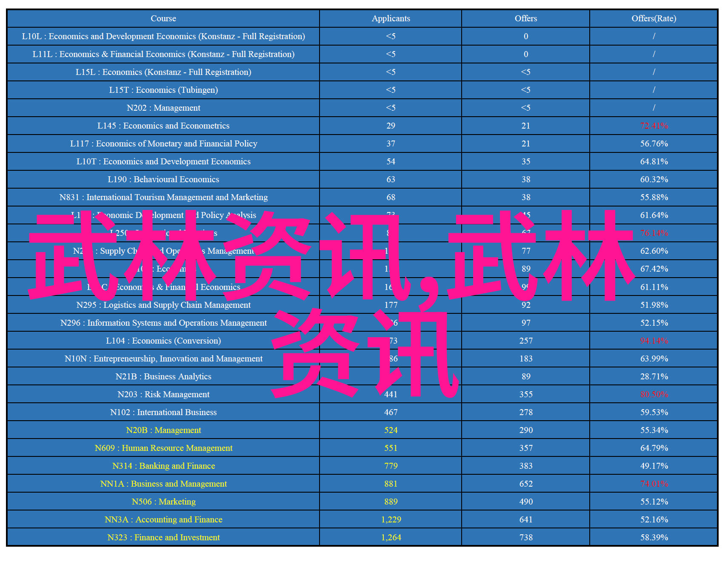
Task: Select L10T Economics and Development Economics
Action: [x=163, y=161]
